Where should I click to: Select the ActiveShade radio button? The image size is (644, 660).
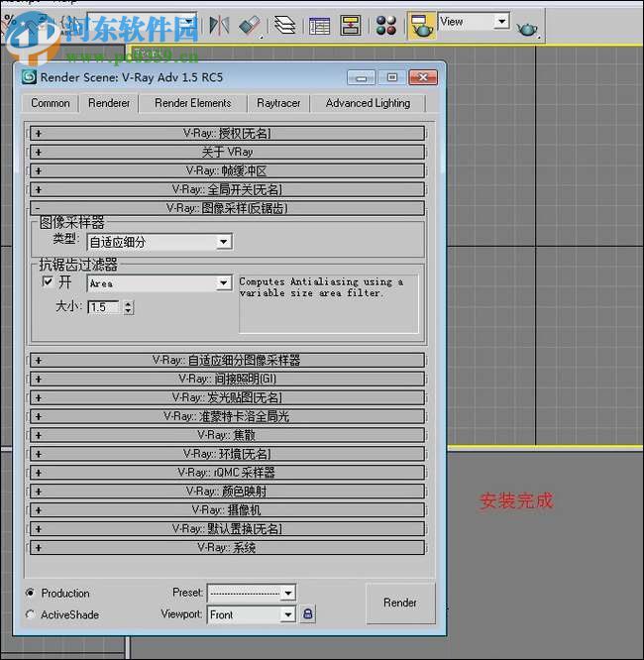tap(30, 614)
